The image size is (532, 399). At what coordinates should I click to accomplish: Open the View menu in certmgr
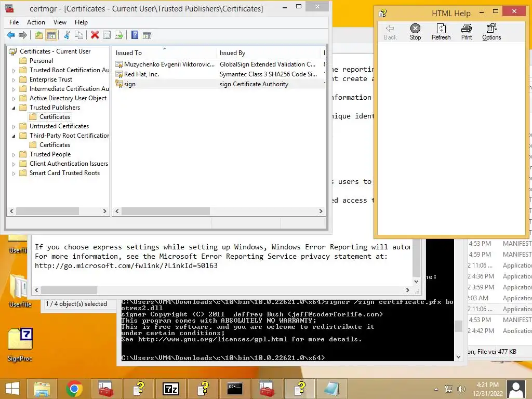(x=60, y=22)
